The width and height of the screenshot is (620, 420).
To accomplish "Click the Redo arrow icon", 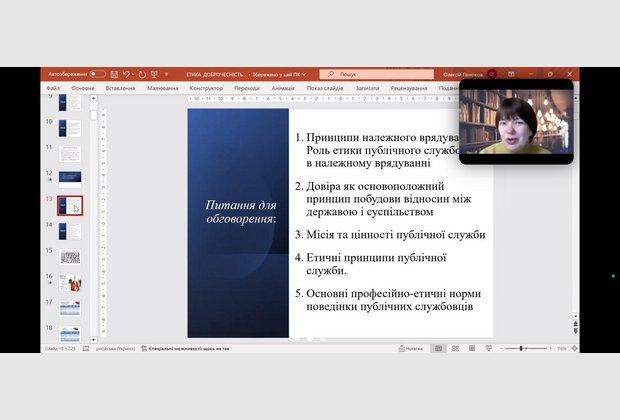I will pos(142,74).
